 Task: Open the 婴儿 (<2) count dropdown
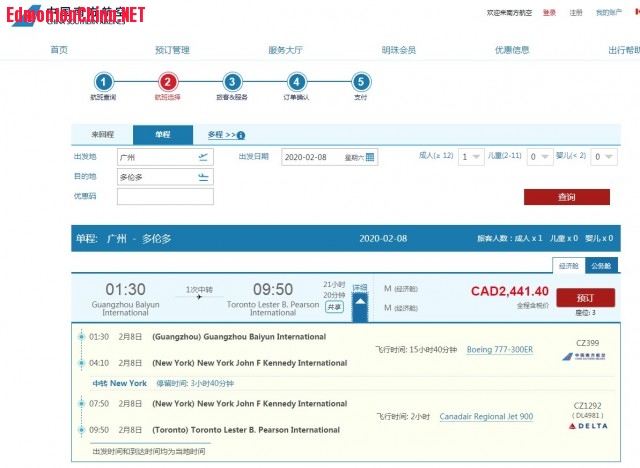point(603,157)
